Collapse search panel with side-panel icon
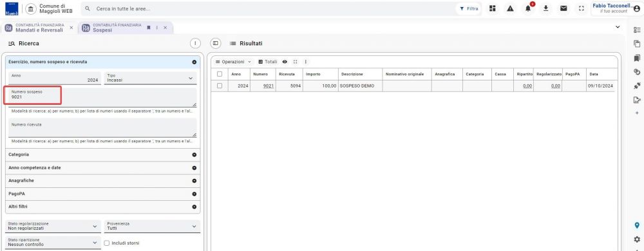 point(215,43)
